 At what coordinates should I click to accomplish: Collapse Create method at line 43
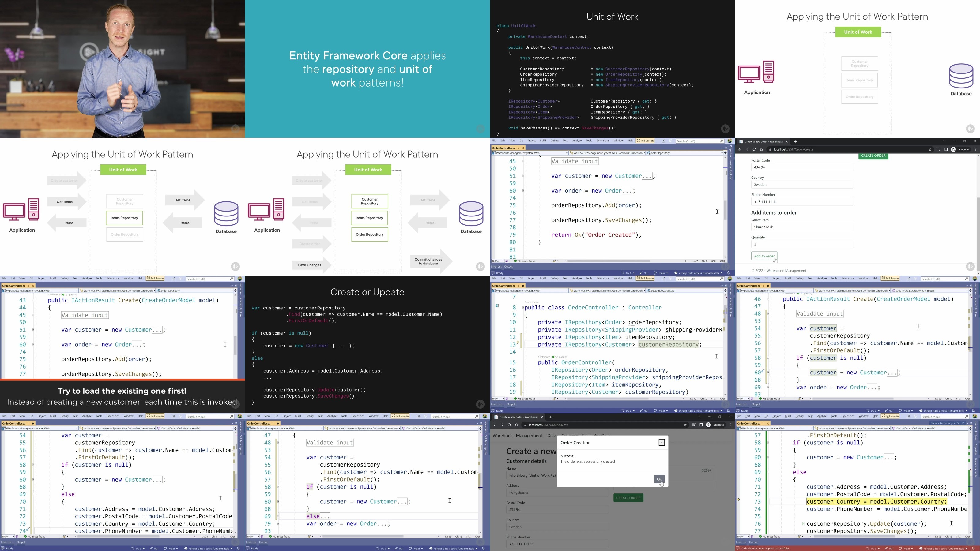point(33,300)
